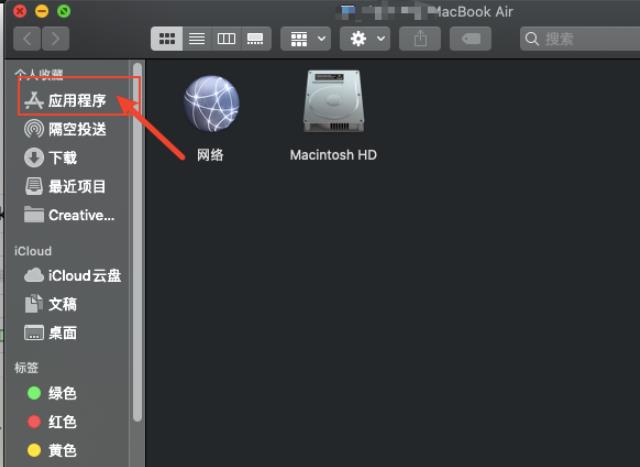Click the Applications A-shaped icon
Image resolution: width=640 pixels, height=467 pixels.
pyautogui.click(x=34, y=100)
